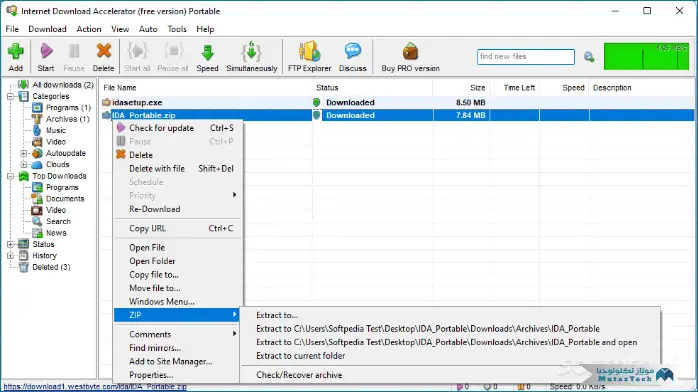Viewport: 698px width, 392px height.
Task: Choose Windows Menu... entry
Action: (x=177, y=301)
